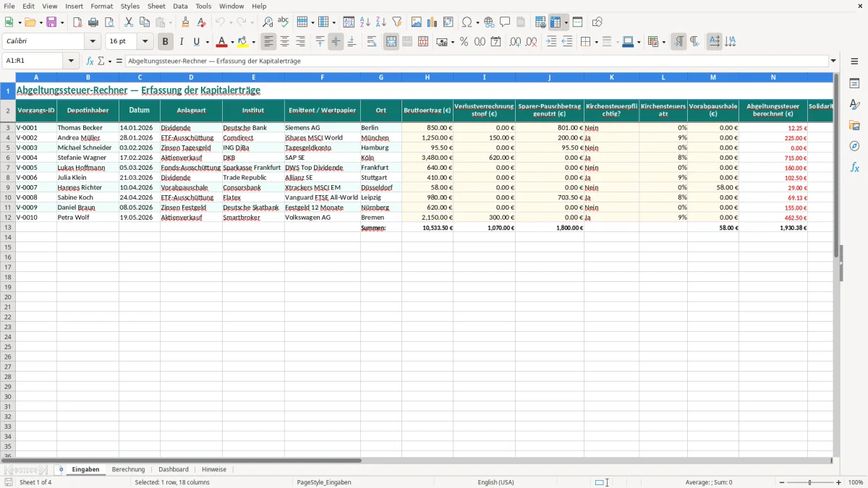Apply the red font color swatch
868x488 pixels.
222,42
